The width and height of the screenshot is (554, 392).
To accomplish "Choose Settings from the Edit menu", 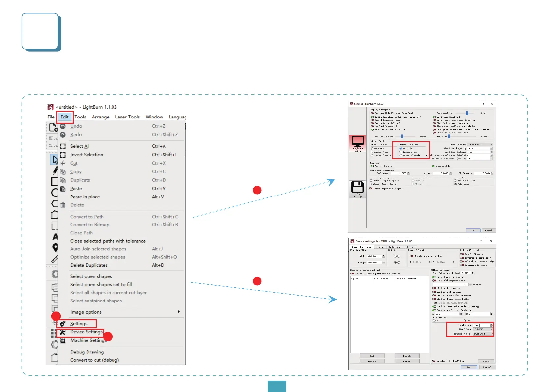I will [x=79, y=324].
